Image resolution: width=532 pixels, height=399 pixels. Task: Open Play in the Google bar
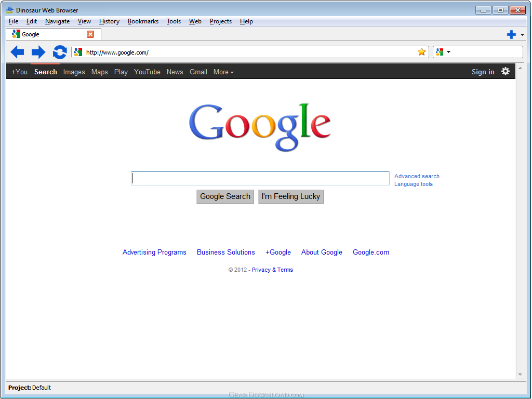[121, 72]
